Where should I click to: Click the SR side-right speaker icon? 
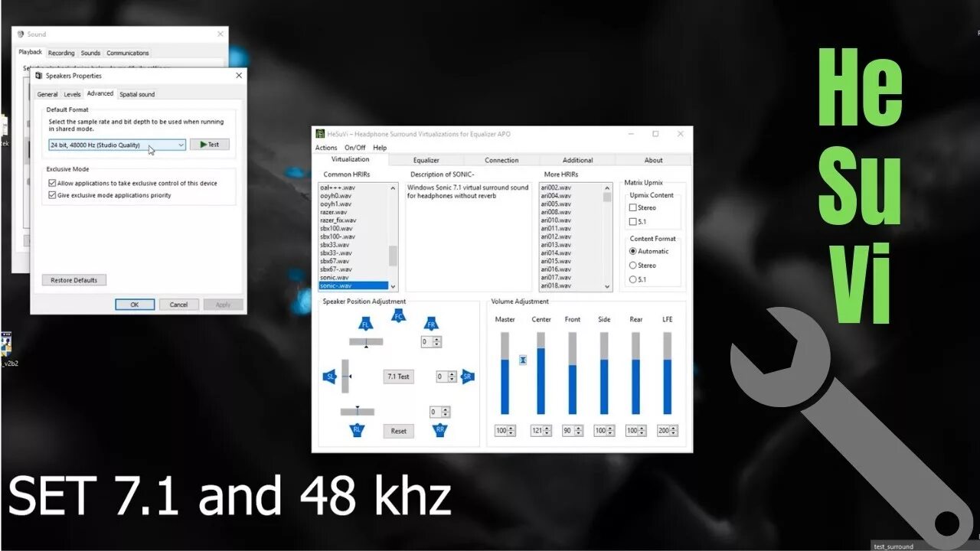click(468, 377)
